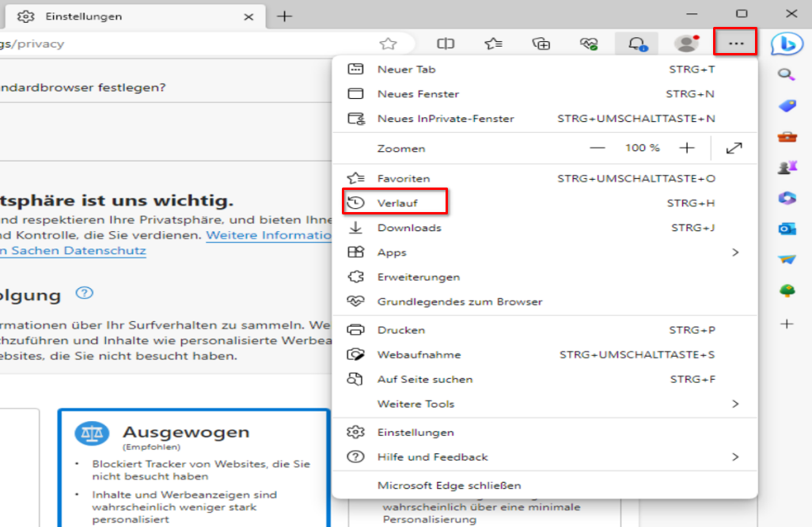812x527 pixels.
Task: Open the Settings and more three-dot menu
Action: coord(736,44)
